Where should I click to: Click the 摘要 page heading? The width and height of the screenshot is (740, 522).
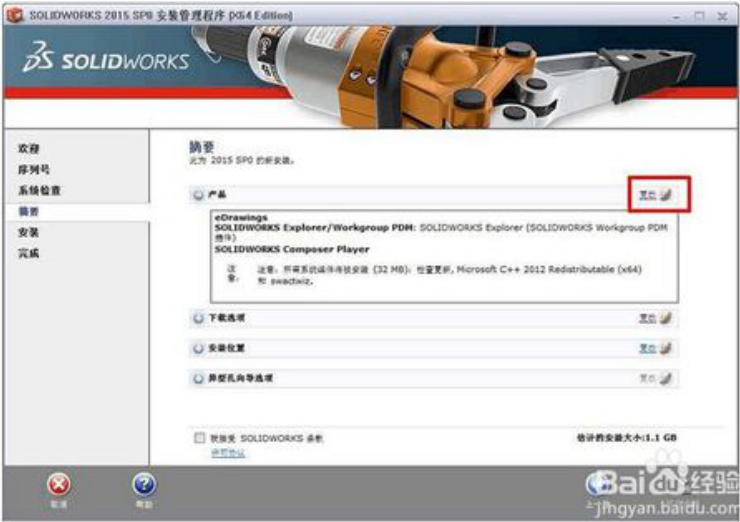click(x=202, y=147)
